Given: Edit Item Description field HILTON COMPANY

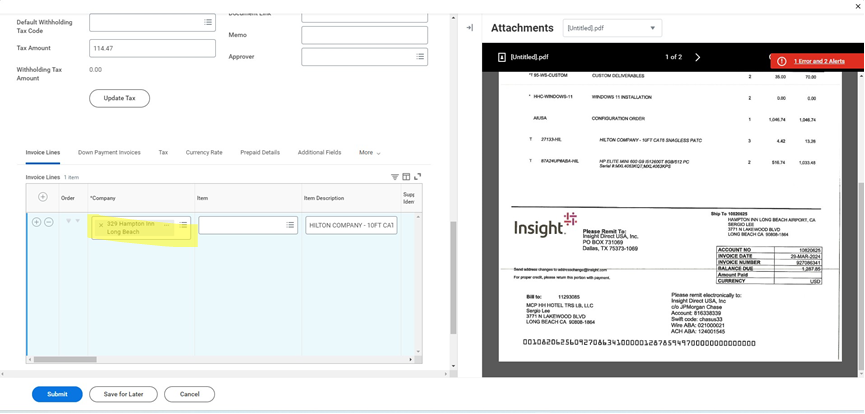Looking at the screenshot, I should point(351,225).
